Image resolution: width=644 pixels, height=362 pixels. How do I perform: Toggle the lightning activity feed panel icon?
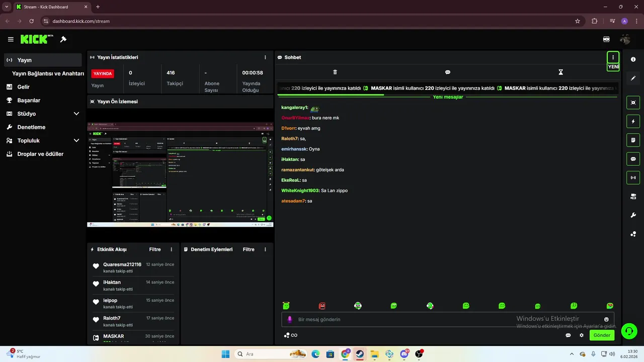pos(633,121)
